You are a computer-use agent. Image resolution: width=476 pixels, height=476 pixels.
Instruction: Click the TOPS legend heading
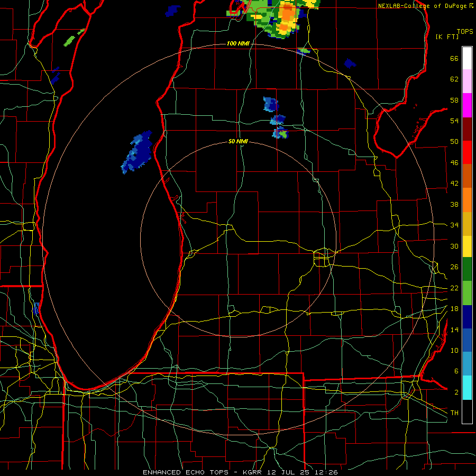pyautogui.click(x=465, y=32)
